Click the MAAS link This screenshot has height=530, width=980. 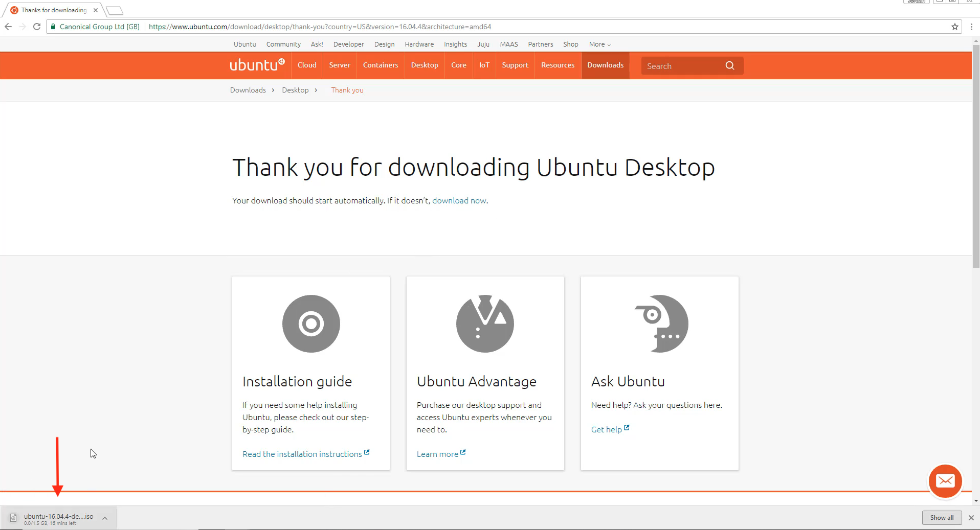point(509,44)
